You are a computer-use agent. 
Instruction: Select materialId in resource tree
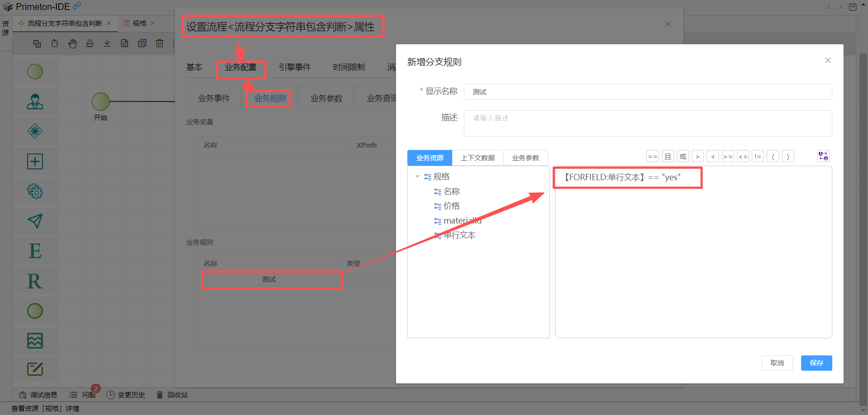462,221
